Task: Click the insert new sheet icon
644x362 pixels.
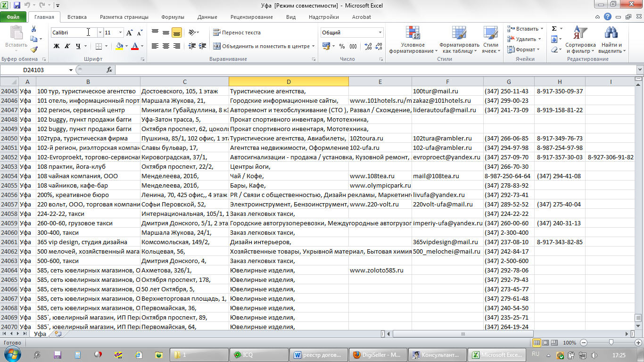Action: coord(58,334)
